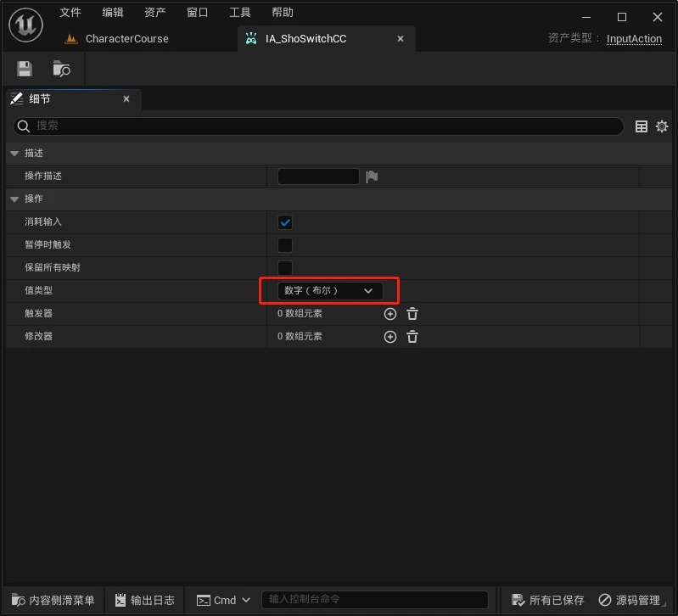Click the 触发器 property label
Image resolution: width=678 pixels, height=616 pixels.
(x=38, y=313)
